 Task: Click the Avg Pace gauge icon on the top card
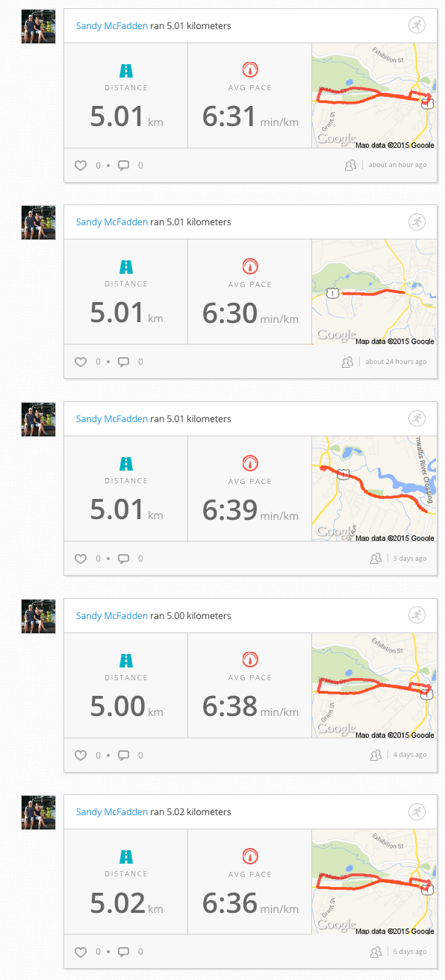(x=249, y=69)
